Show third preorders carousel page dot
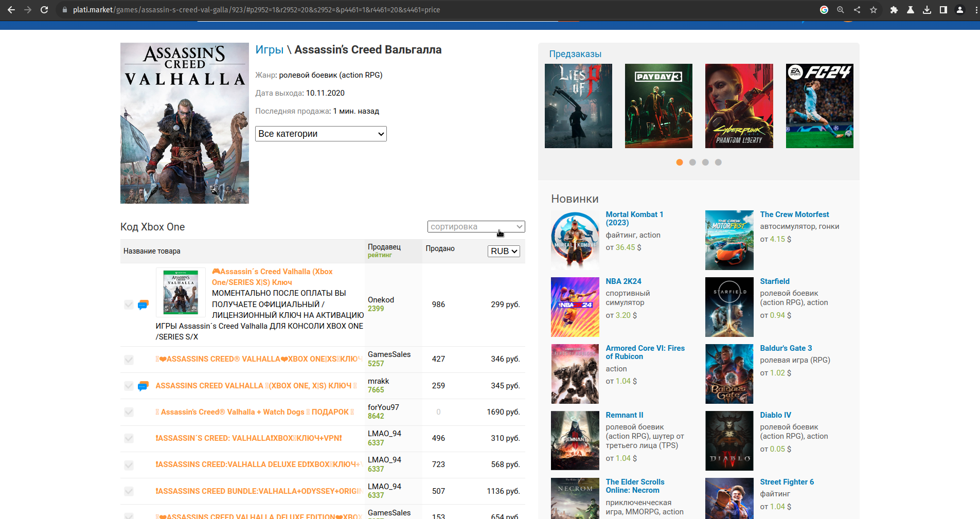 point(705,162)
